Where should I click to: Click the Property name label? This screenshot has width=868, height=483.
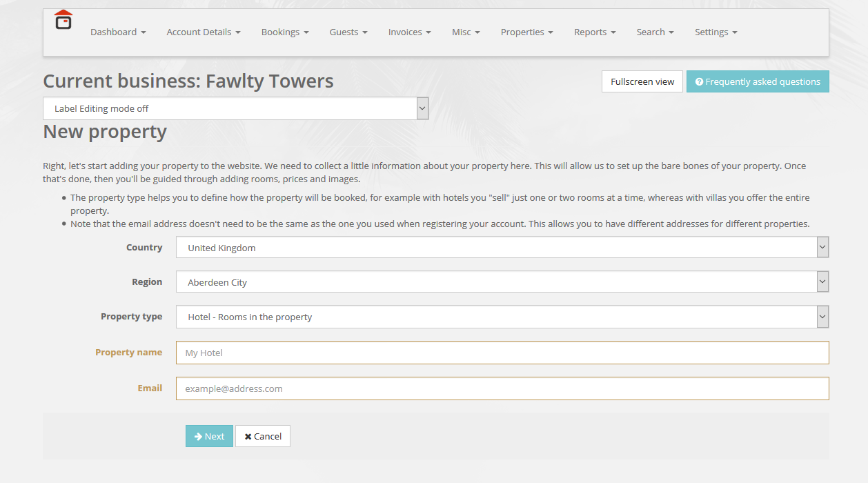pyautogui.click(x=128, y=352)
